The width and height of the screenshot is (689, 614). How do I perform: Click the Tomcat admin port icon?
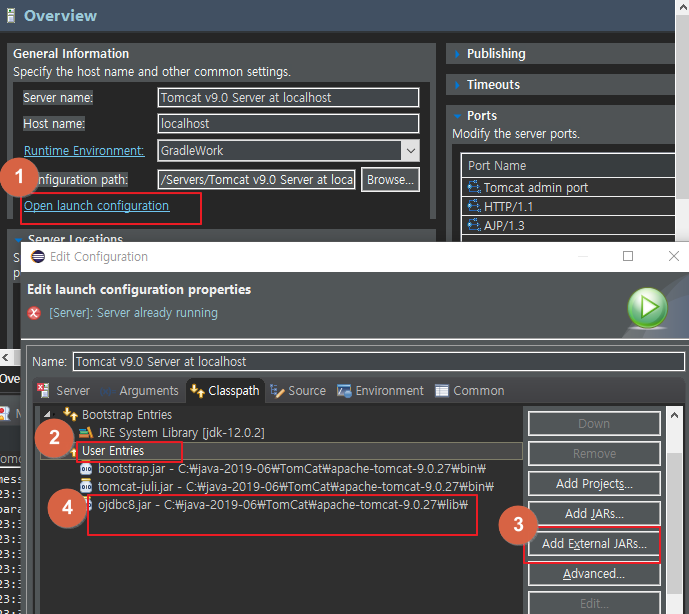[474, 187]
